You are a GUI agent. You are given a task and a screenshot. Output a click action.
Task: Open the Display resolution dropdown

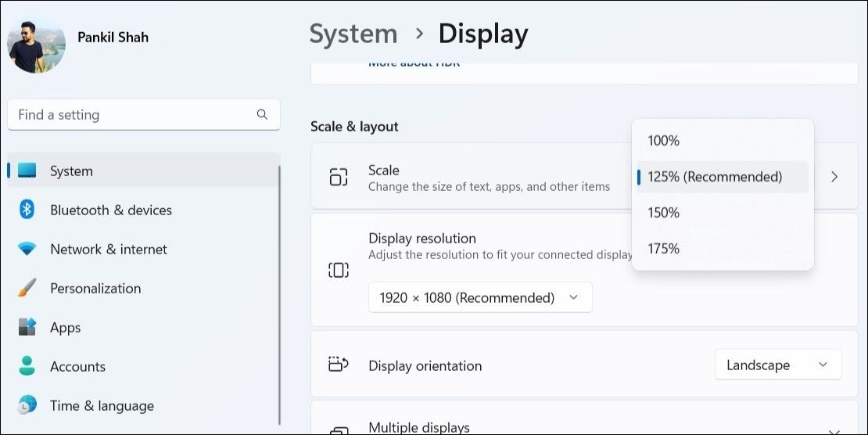479,297
